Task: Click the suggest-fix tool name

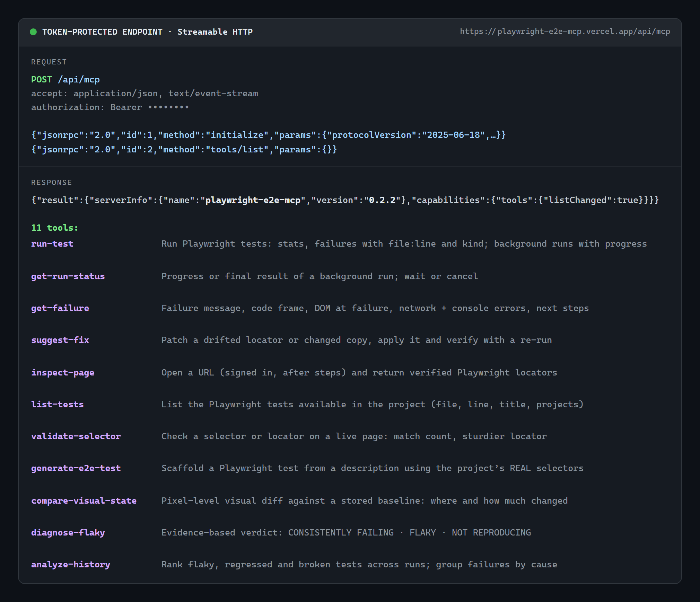Action: [x=60, y=340]
